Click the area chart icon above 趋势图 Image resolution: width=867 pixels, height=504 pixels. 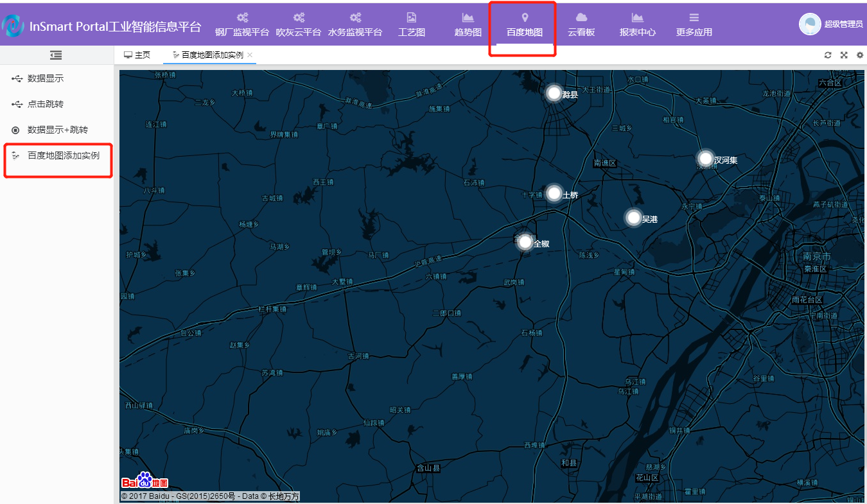click(468, 17)
